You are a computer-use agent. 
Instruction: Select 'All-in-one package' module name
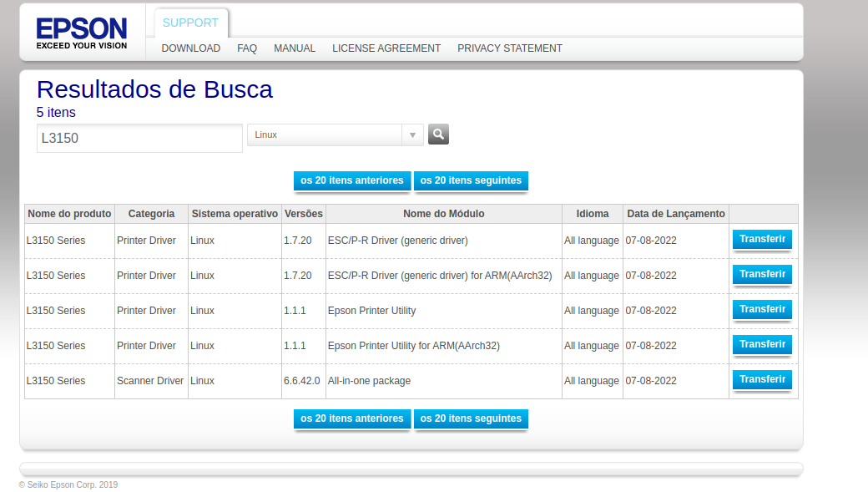coord(369,381)
